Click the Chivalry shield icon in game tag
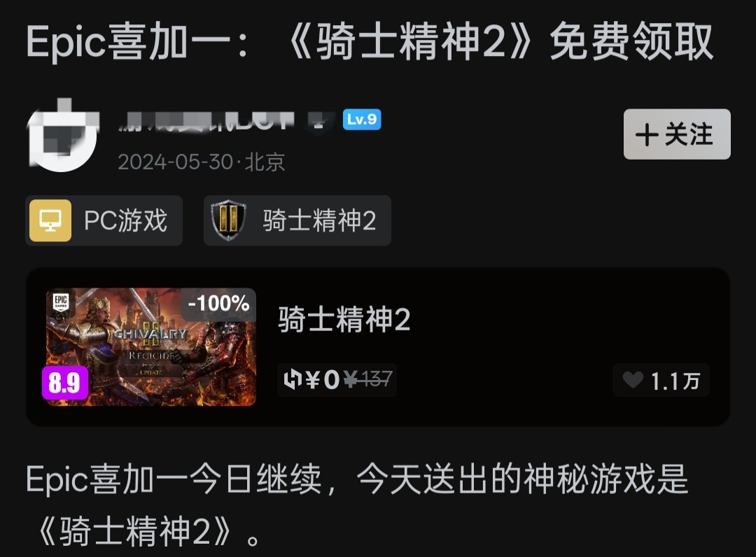The width and height of the screenshot is (756, 557). (228, 220)
